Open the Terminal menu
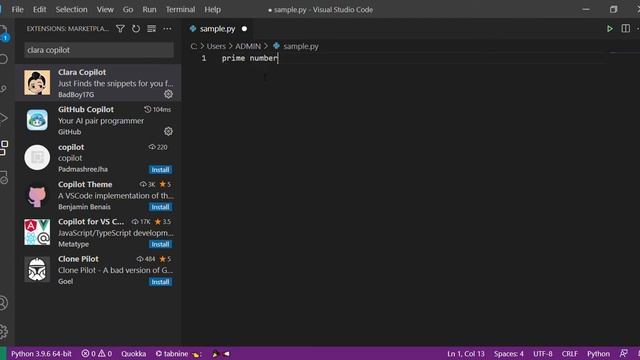 click(180, 9)
